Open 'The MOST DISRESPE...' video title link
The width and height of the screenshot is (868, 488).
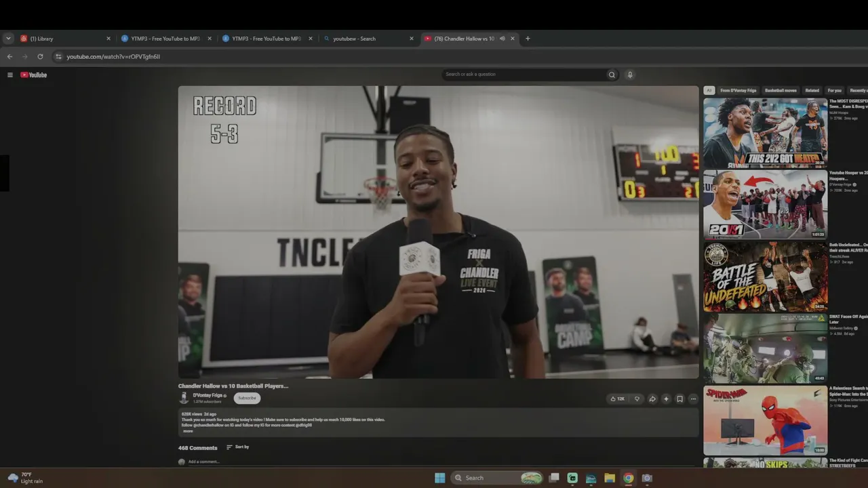click(848, 104)
